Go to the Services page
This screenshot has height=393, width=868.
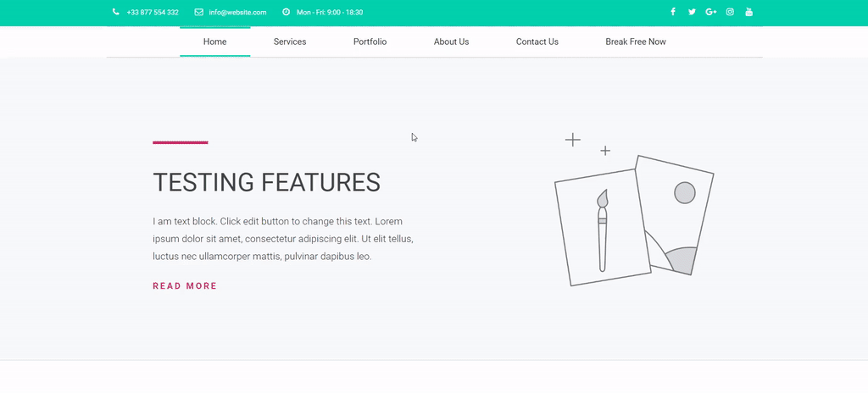point(290,42)
